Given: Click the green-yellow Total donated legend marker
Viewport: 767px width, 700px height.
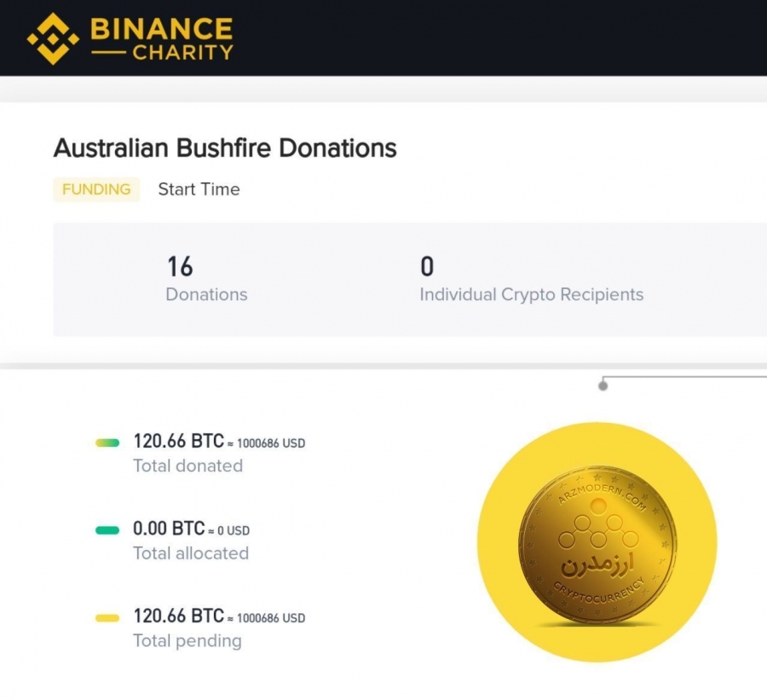Looking at the screenshot, I should [107, 443].
